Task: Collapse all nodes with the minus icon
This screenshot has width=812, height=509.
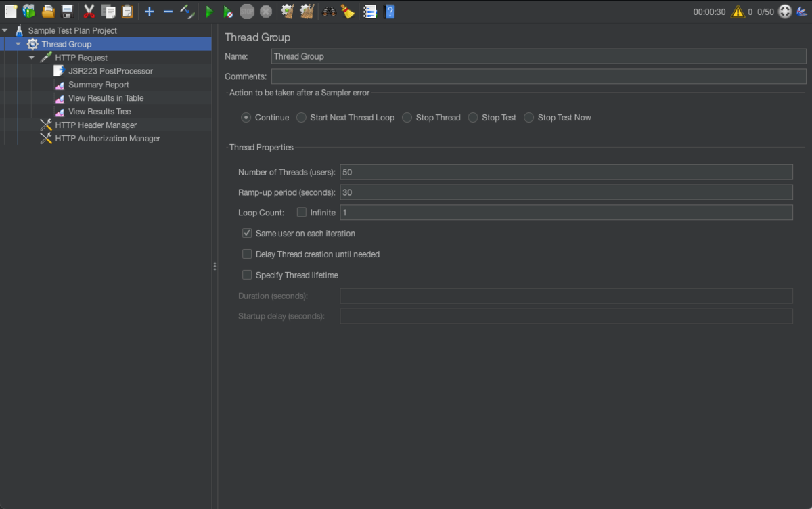Action: (x=168, y=12)
